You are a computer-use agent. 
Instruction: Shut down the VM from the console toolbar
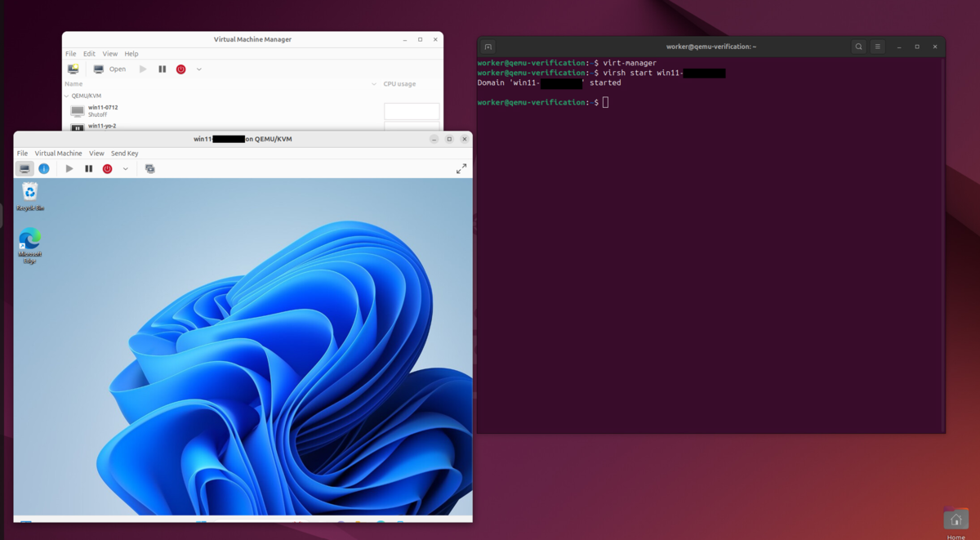(x=106, y=168)
